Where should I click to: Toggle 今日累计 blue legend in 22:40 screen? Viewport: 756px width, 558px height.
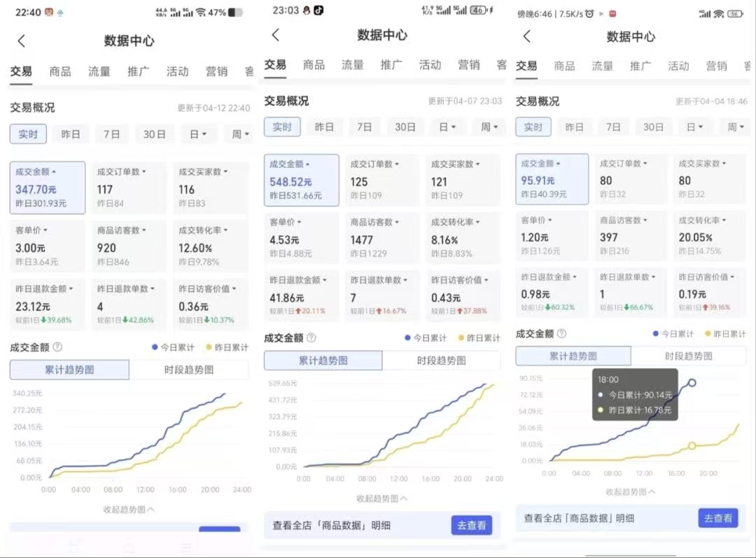point(173,347)
